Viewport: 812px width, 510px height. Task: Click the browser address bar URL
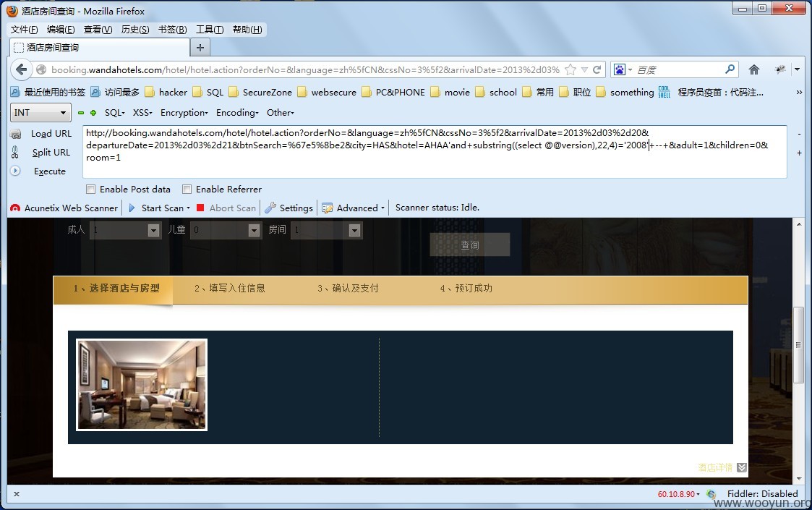click(305, 69)
